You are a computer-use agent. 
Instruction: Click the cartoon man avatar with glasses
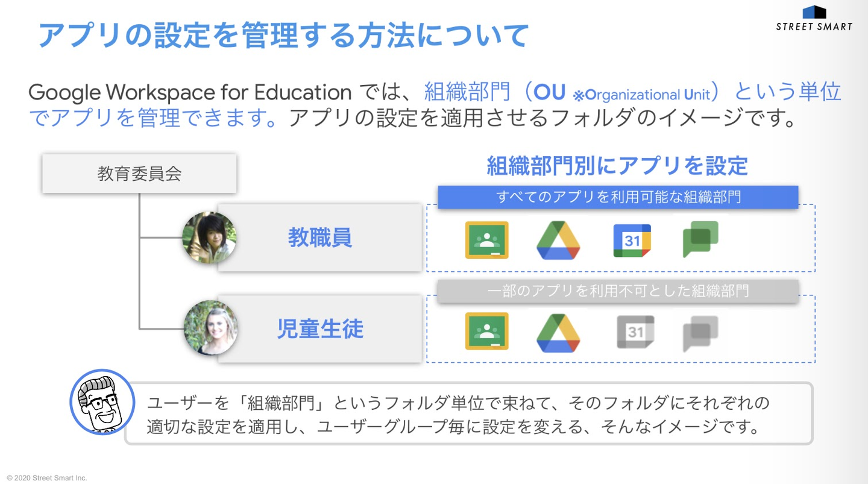coord(101,402)
